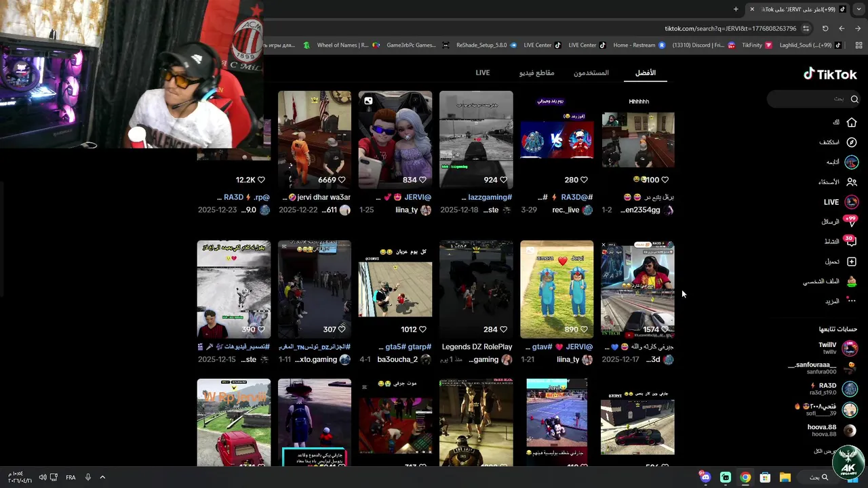Click the #lazzgaming hashtag caption
Image resolution: width=868 pixels, height=488 pixels.
coord(490,197)
